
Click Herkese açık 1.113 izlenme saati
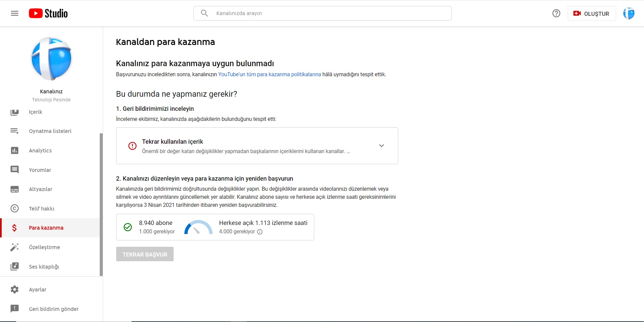point(263,223)
